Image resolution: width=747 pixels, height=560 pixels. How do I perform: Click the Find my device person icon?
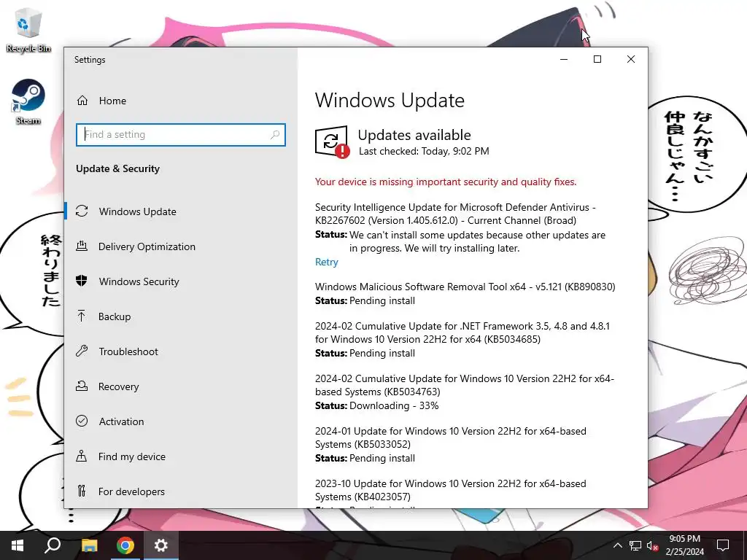tap(82, 456)
